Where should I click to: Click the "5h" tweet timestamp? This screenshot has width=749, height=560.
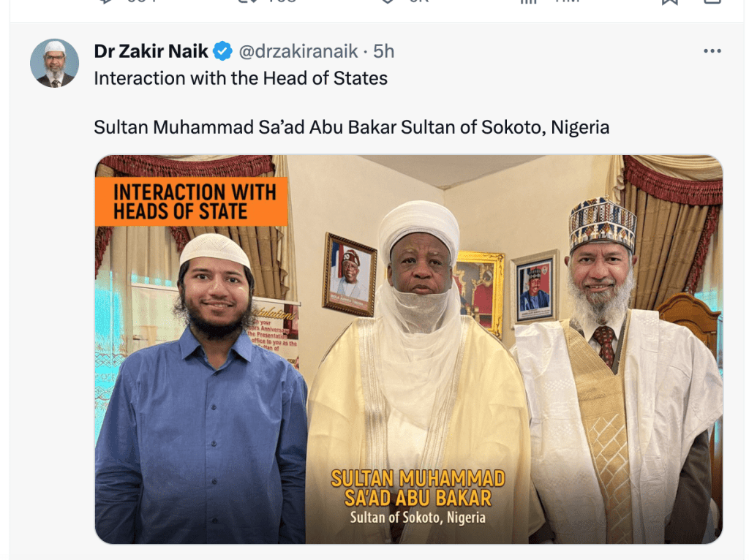tap(383, 51)
